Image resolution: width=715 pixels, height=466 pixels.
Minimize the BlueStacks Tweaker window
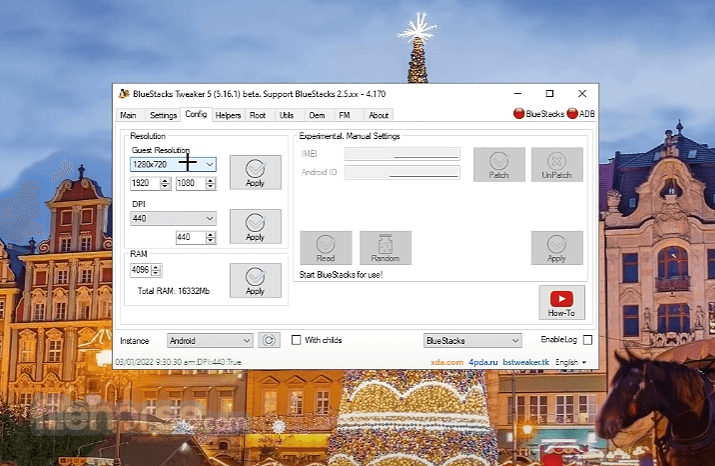coord(518,93)
